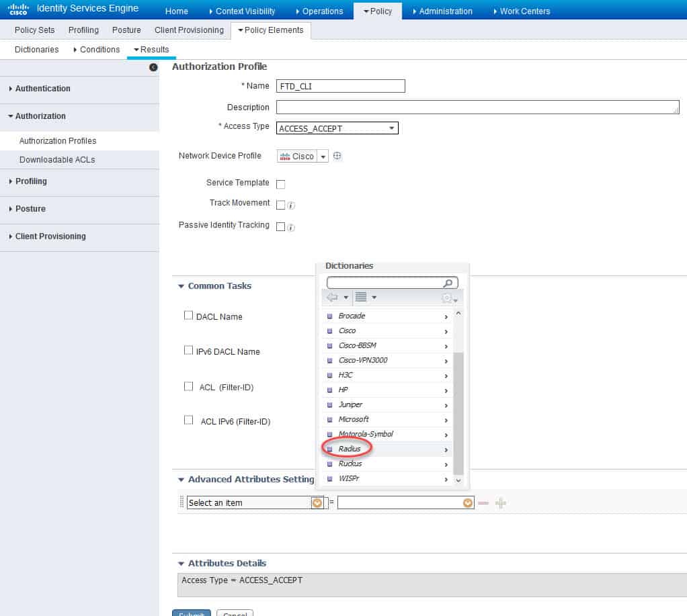This screenshot has height=616, width=687.
Task: Collapse the Attributes Details section
Action: tap(181, 564)
